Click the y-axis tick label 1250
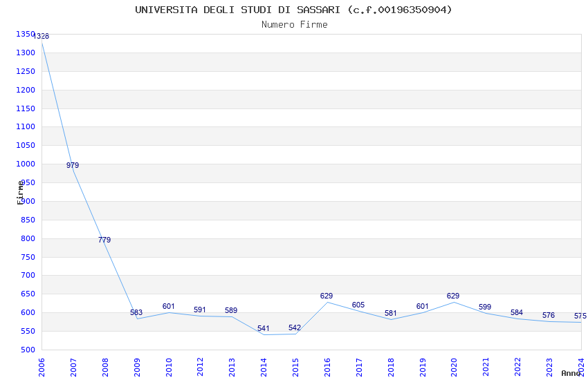588x380 pixels. (x=25, y=71)
